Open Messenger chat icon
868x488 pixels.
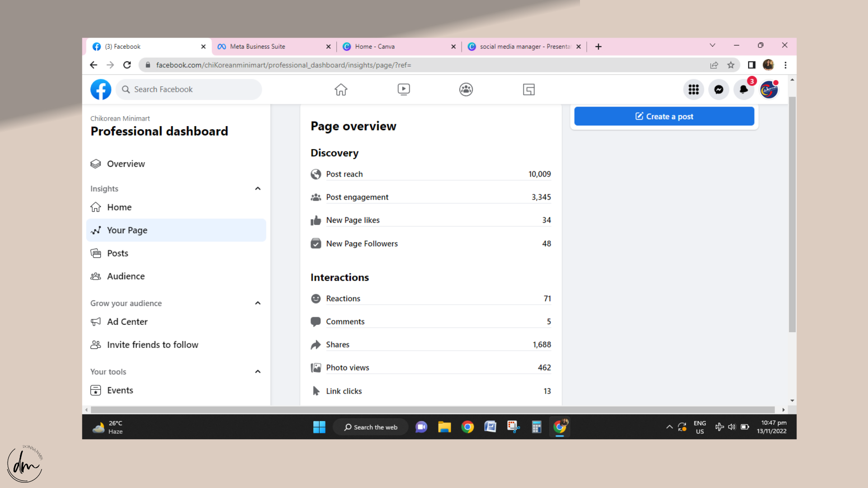click(718, 89)
